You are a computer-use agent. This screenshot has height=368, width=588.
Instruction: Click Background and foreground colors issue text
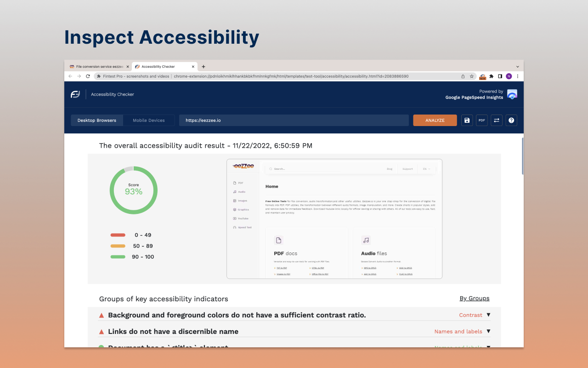pos(237,315)
